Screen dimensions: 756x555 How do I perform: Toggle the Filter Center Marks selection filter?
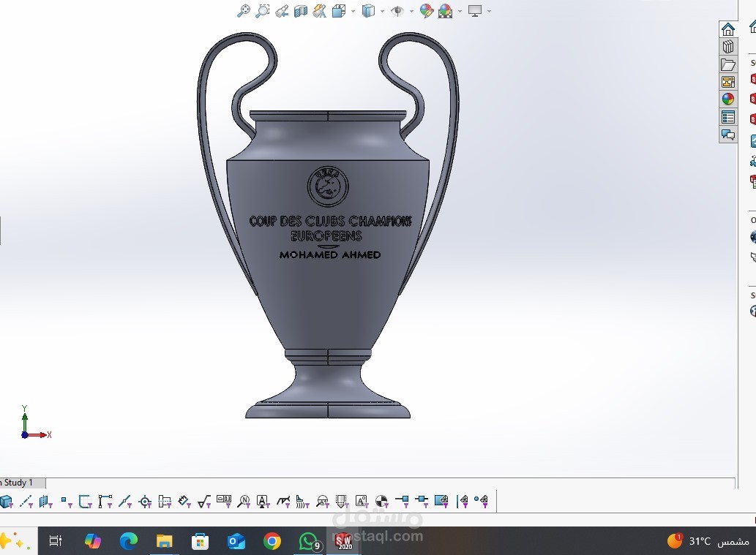coord(145,502)
